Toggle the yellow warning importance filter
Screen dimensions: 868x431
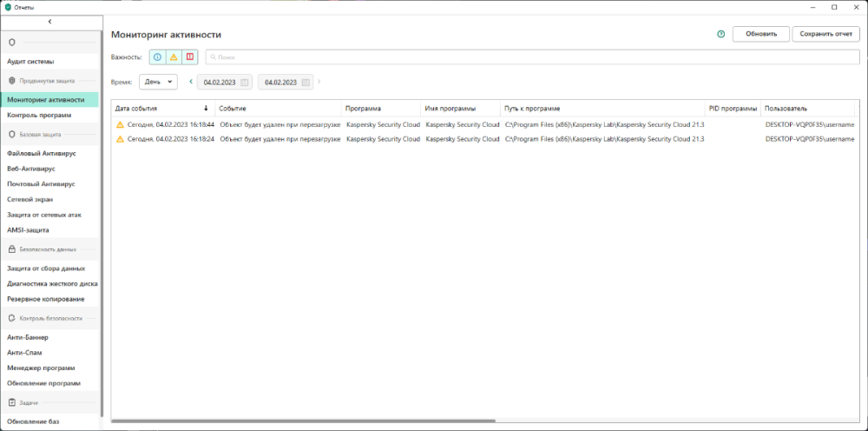174,56
